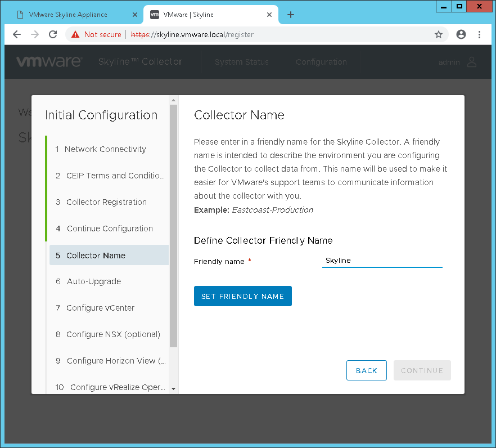Bookmark this page with the star icon

[439, 34]
